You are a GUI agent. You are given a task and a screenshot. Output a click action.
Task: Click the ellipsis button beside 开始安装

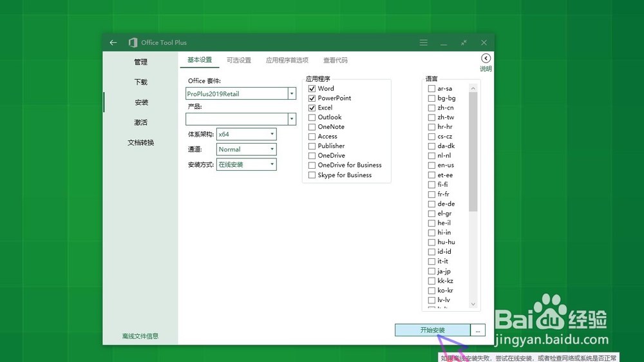pos(478,330)
